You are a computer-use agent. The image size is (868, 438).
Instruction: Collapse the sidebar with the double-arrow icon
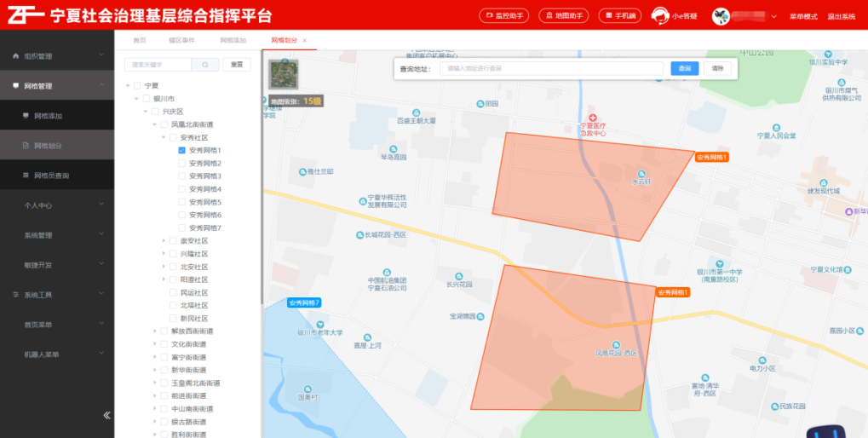pyautogui.click(x=106, y=415)
